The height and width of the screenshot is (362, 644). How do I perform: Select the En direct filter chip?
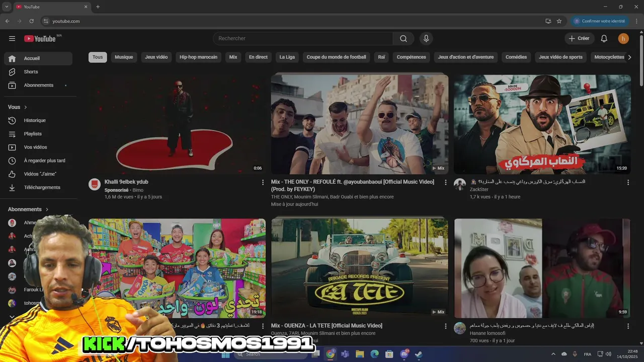[258, 57]
